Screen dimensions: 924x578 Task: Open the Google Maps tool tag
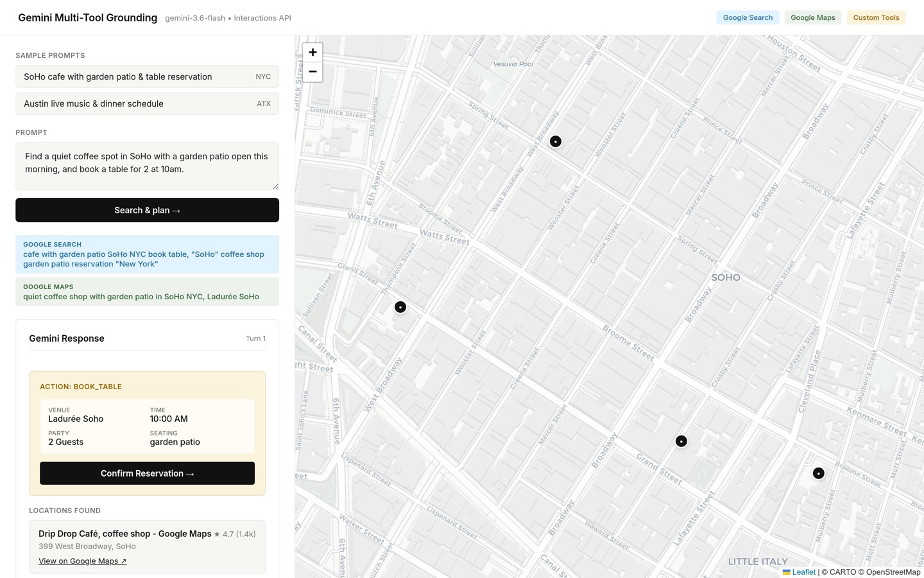(x=812, y=17)
